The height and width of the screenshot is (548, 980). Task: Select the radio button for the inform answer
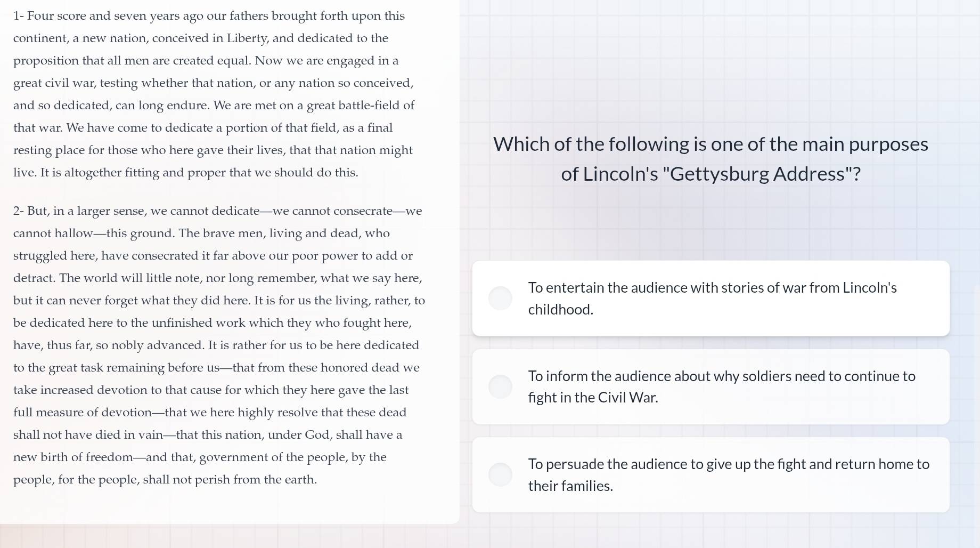point(500,386)
